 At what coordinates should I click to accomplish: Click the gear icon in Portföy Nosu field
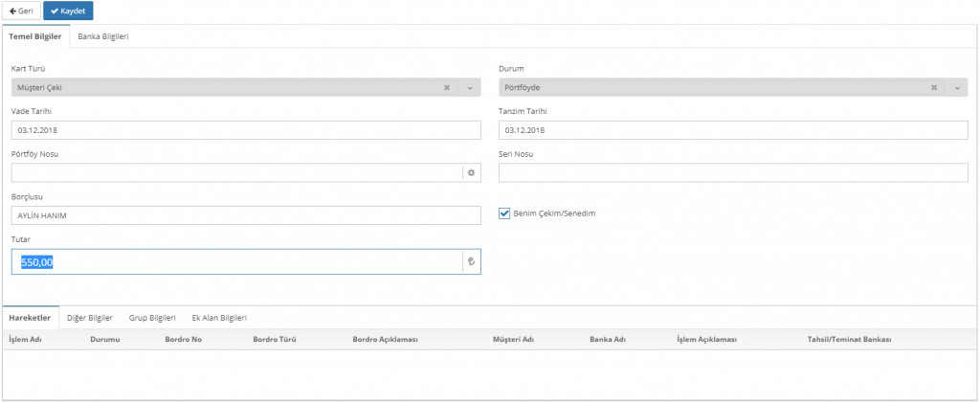tap(470, 173)
